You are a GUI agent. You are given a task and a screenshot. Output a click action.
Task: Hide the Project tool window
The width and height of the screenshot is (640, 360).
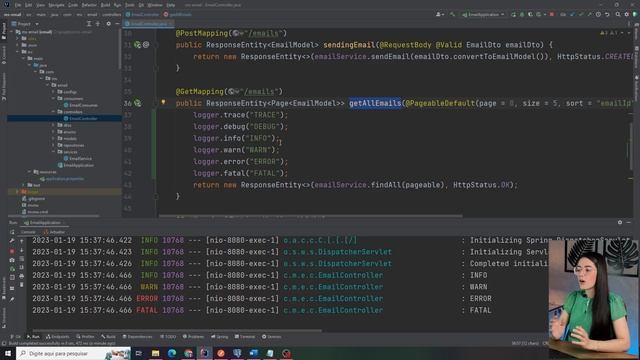tap(117, 24)
